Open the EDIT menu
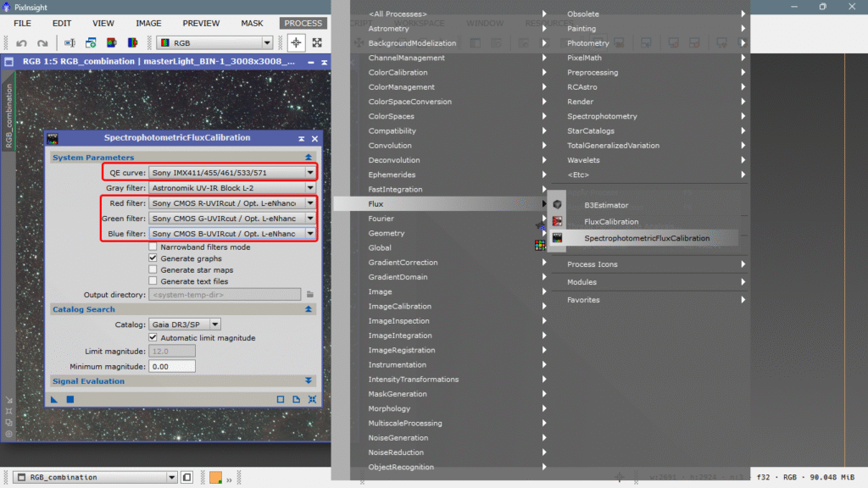 [61, 23]
